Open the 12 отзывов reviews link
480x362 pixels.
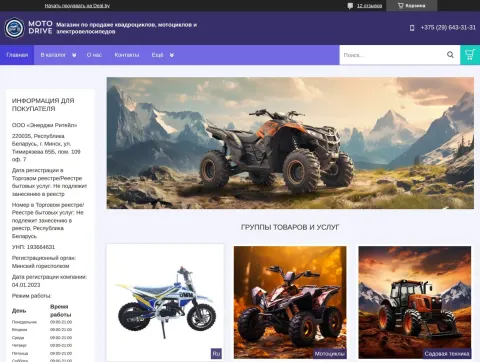point(369,6)
